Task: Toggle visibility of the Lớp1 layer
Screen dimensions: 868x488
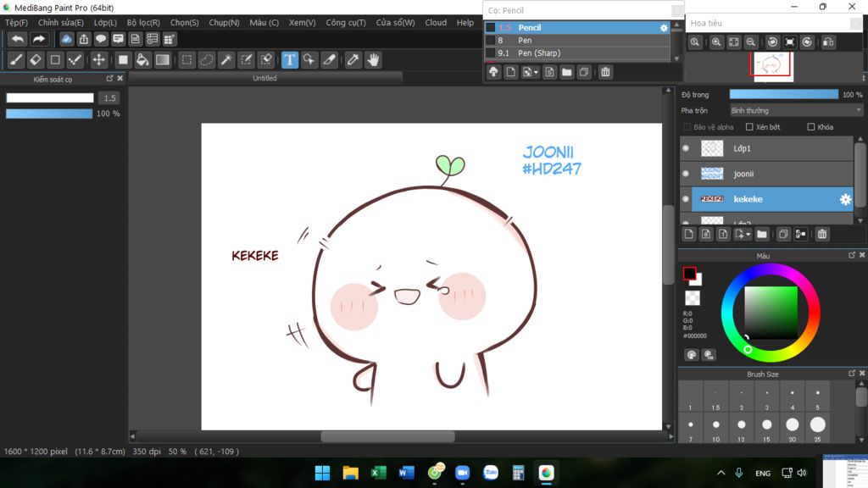Action: pyautogui.click(x=686, y=148)
